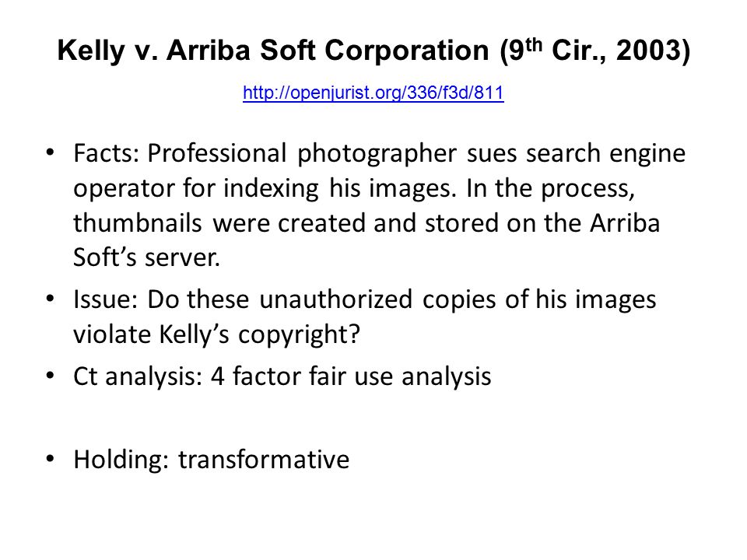Click the bullet marker before 'Issue:'
747x560 pixels.
click(50, 299)
